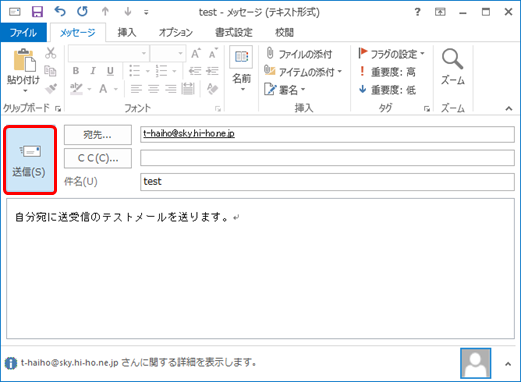The height and width of the screenshot is (382, 521).
Task: Center align the text
Action: coord(153,89)
